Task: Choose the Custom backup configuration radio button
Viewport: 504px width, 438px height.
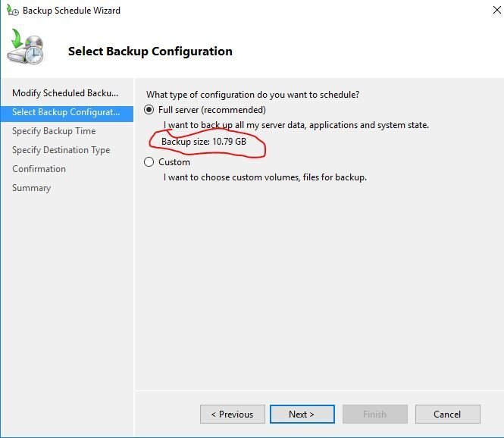Action: tap(149, 161)
